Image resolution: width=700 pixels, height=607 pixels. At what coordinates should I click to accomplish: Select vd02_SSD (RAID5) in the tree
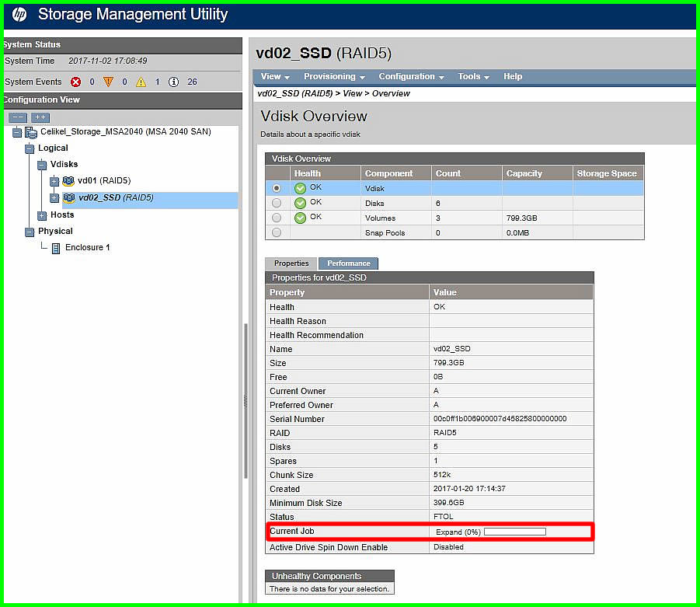point(115,197)
